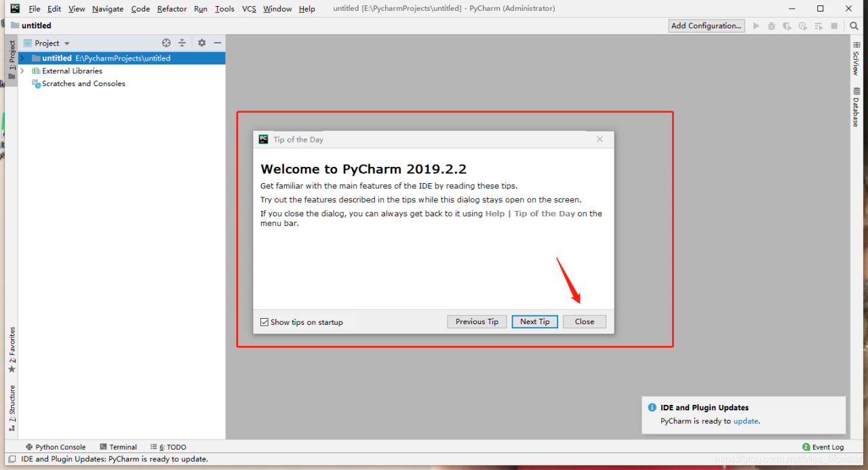The height and width of the screenshot is (470, 868).
Task: Click the status bar update message
Action: 115,459
